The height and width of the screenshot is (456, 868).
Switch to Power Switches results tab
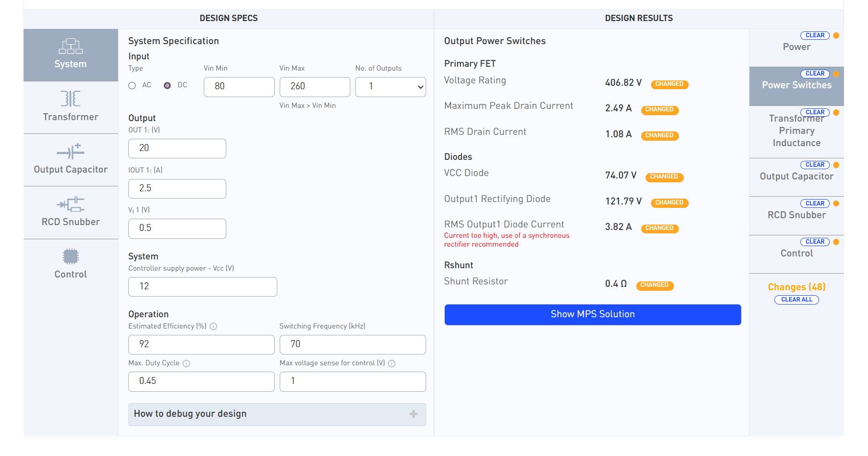point(796,86)
